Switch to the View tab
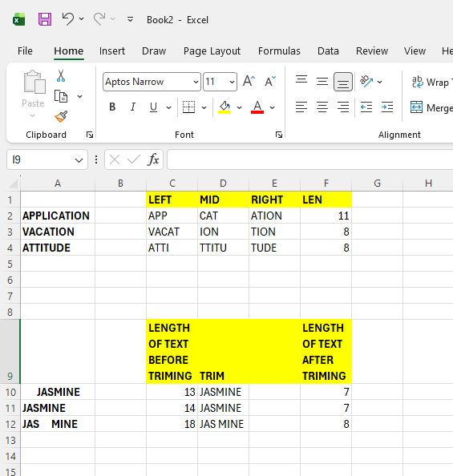Screen dimensions: 453x476 [x=415, y=51]
